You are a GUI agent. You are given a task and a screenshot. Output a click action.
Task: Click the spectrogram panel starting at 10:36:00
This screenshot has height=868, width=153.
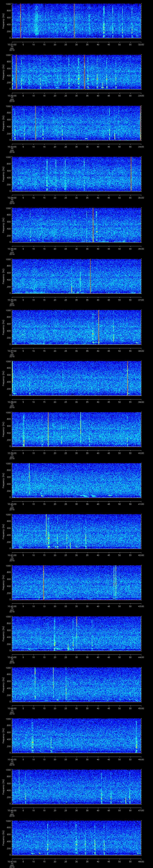(76, 276)
